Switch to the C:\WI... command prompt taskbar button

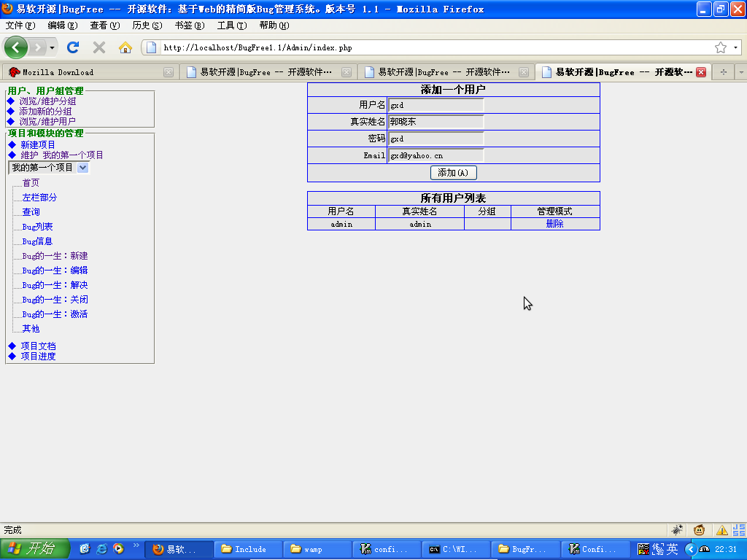(x=457, y=549)
